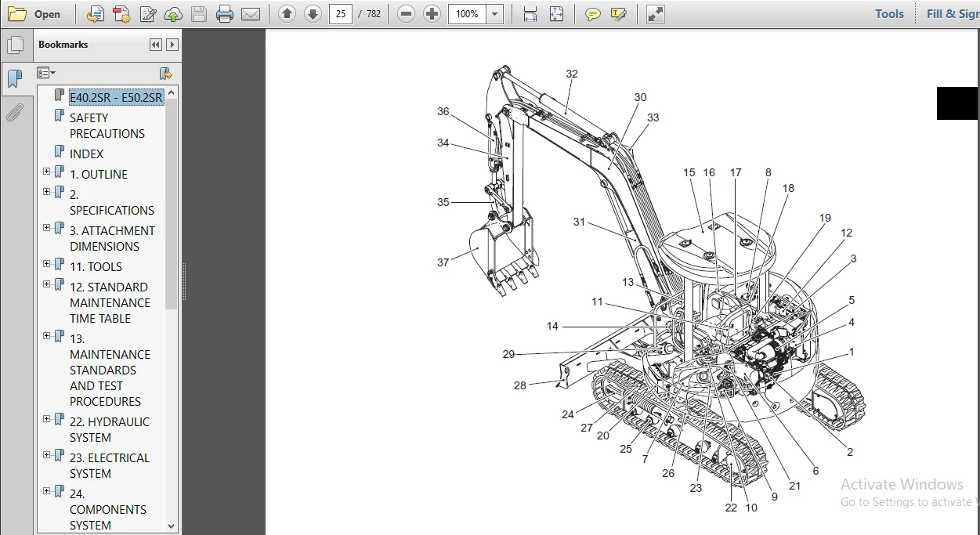Click the bookmarks panel icon in sidebar

[15, 78]
